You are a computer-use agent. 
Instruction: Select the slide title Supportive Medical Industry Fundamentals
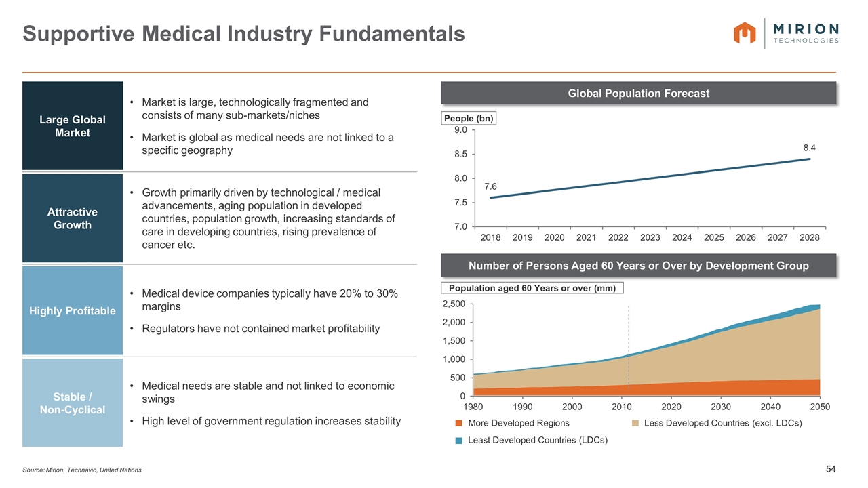point(243,34)
